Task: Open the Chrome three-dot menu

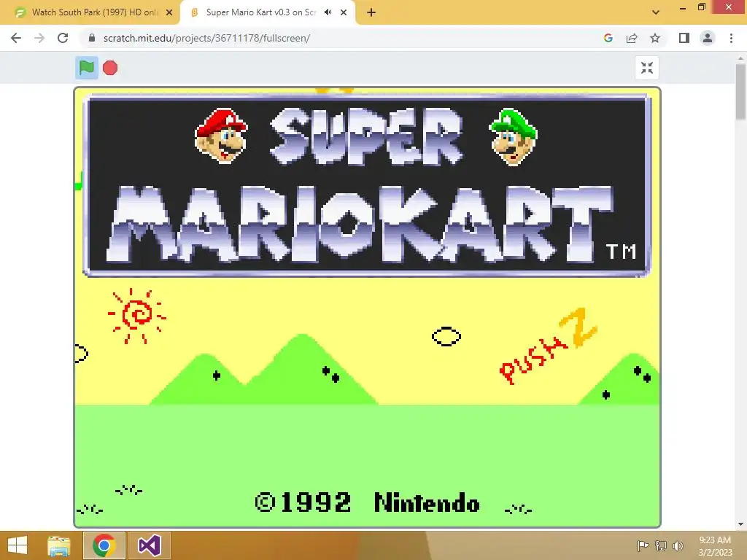Action: (731, 38)
